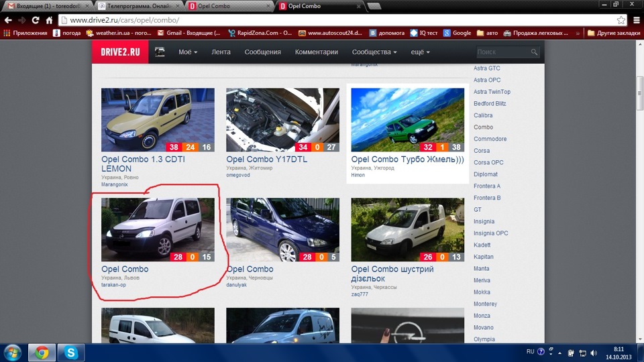The height and width of the screenshot is (362, 644).
Task: Select Insignia in the model list
Action: pyautogui.click(x=484, y=221)
